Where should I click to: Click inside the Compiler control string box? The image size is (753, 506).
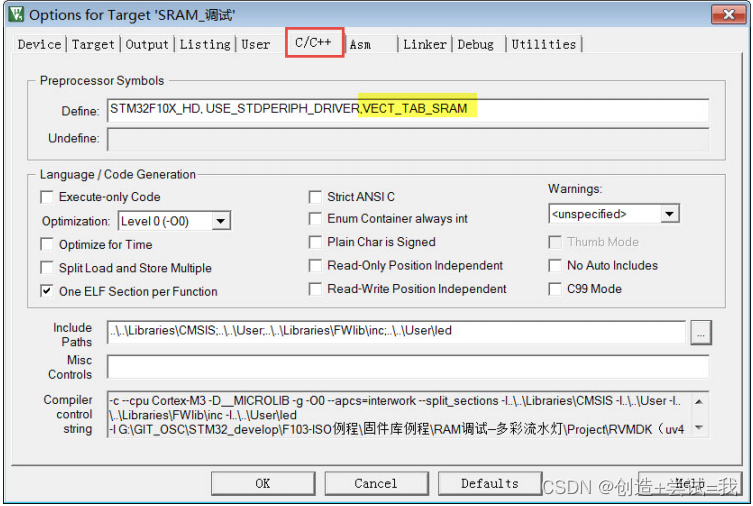[399, 414]
